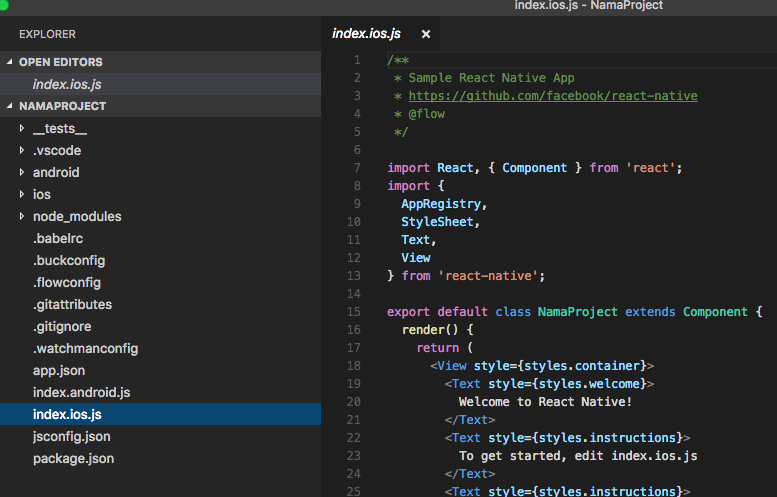Click the return keyword on line 17
The image size is (777, 497).
[x=438, y=348]
